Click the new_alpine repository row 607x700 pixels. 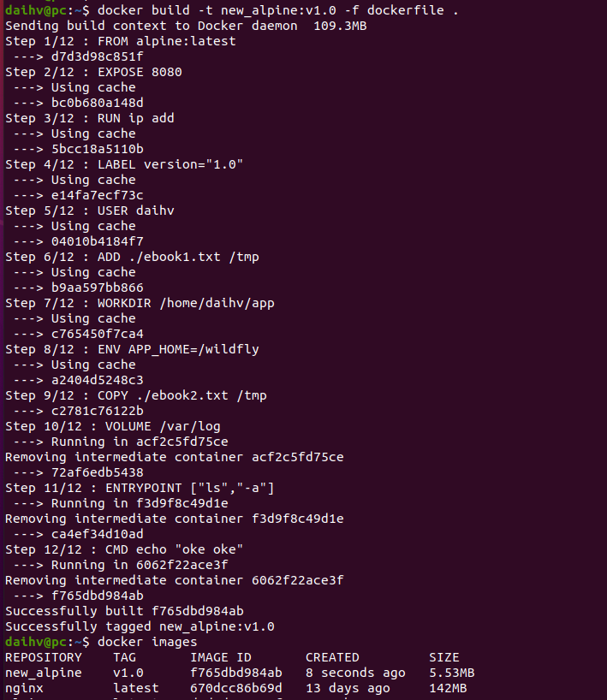pos(44,673)
